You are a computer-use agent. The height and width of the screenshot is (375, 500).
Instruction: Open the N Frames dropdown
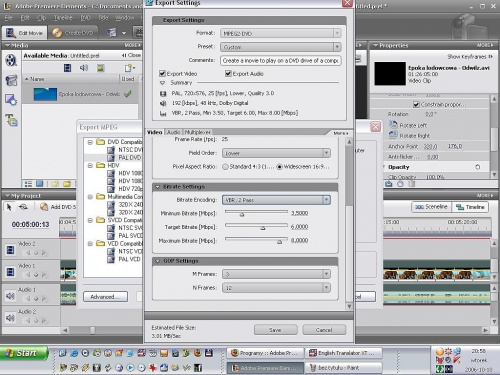[x=276, y=288]
